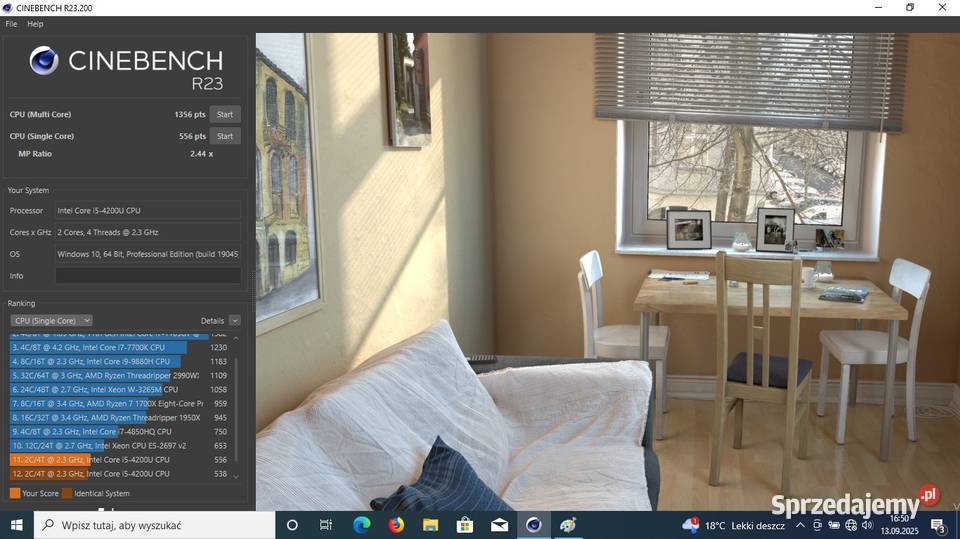Open the File menu
The image size is (960, 539).
point(11,23)
